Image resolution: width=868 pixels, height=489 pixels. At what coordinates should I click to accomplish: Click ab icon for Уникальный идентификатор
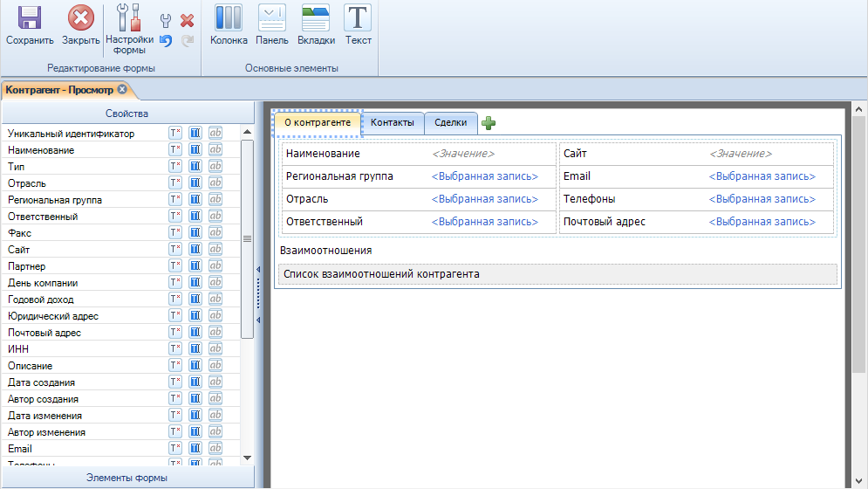(x=215, y=133)
